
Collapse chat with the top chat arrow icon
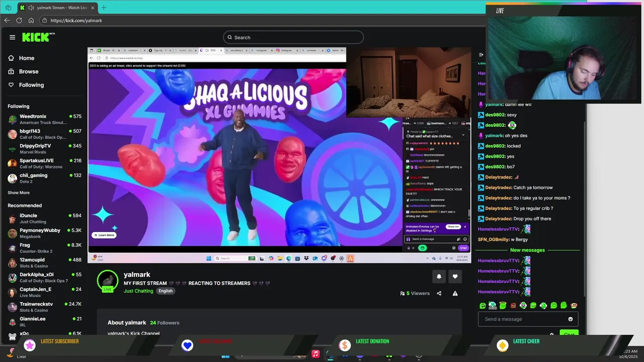481,54
